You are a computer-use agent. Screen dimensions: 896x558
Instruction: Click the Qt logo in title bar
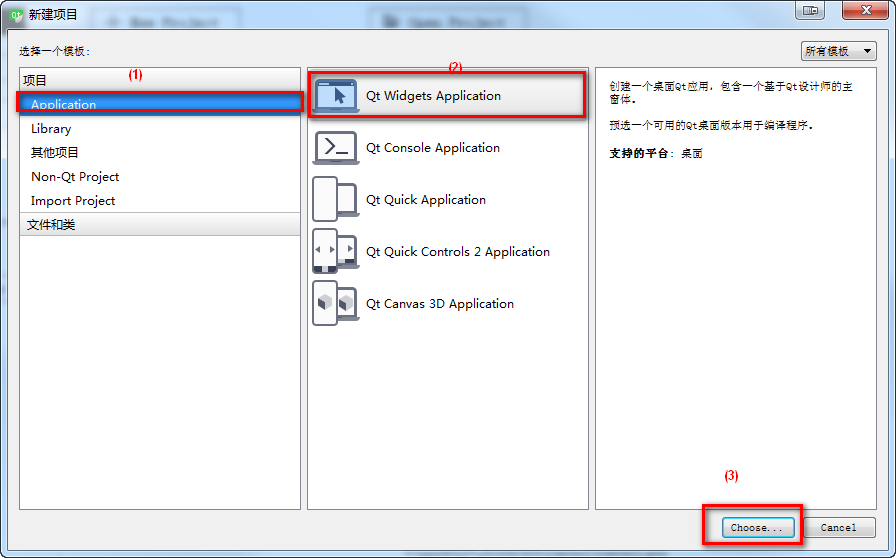(x=17, y=15)
